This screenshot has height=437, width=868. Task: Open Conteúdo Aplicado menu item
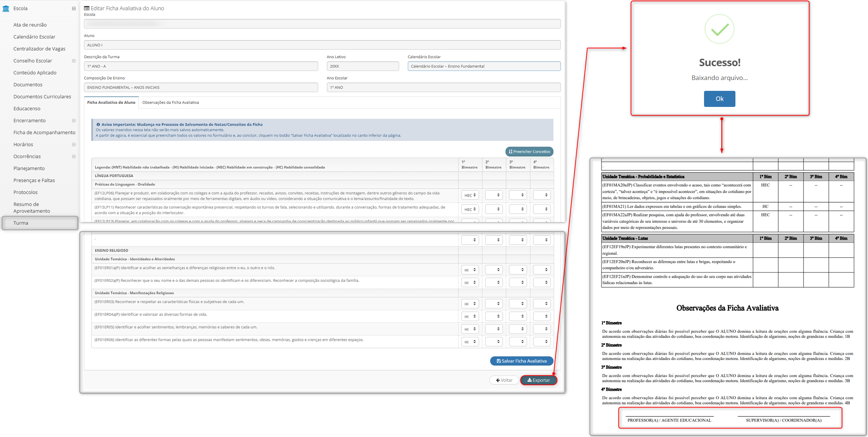pos(35,73)
